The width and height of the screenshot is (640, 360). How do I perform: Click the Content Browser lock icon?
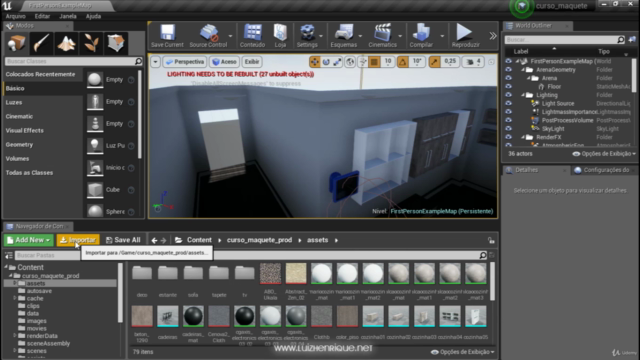491,240
